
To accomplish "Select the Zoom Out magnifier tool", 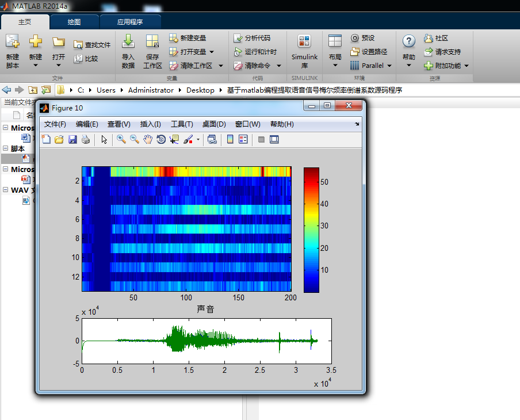I will click(134, 139).
